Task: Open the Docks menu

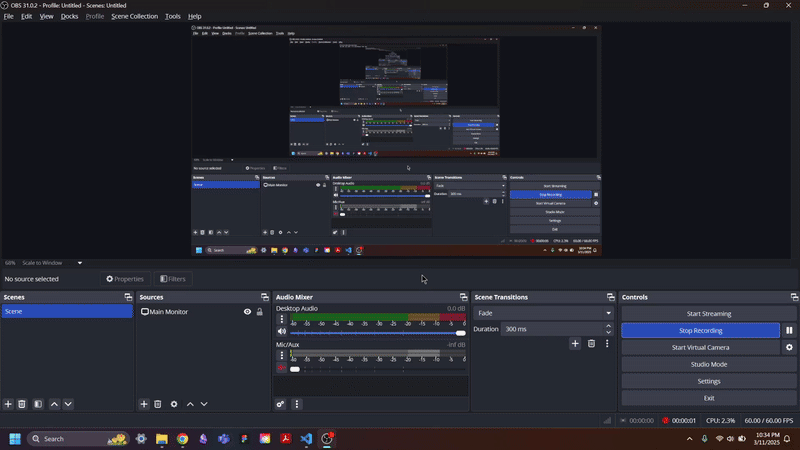Action: [x=69, y=17]
